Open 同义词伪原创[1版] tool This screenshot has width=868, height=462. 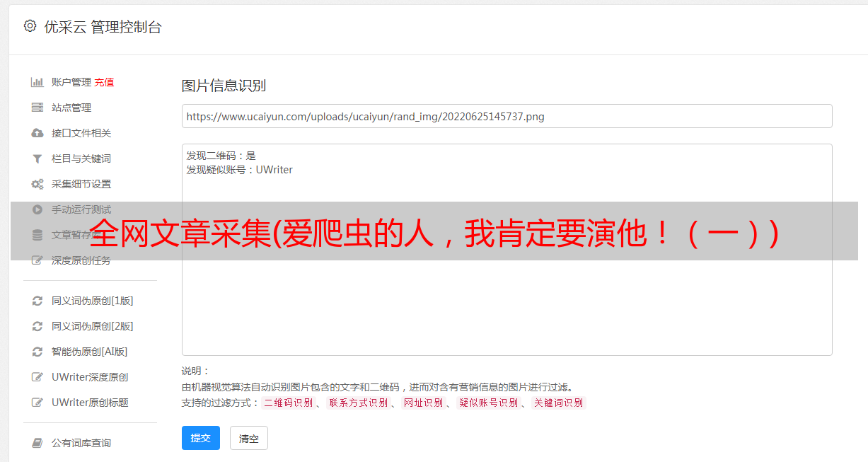93,301
